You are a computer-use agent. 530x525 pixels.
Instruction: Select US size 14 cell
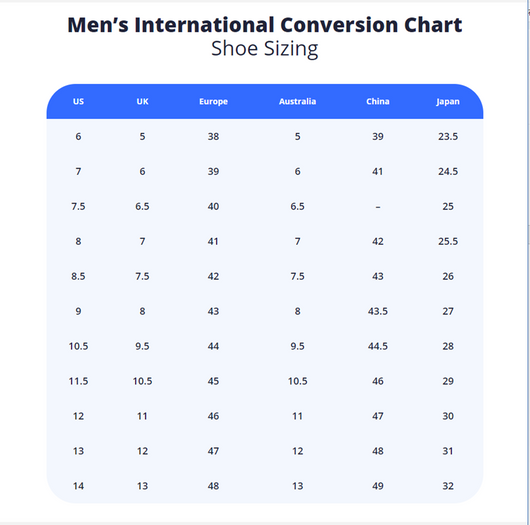pos(78,486)
